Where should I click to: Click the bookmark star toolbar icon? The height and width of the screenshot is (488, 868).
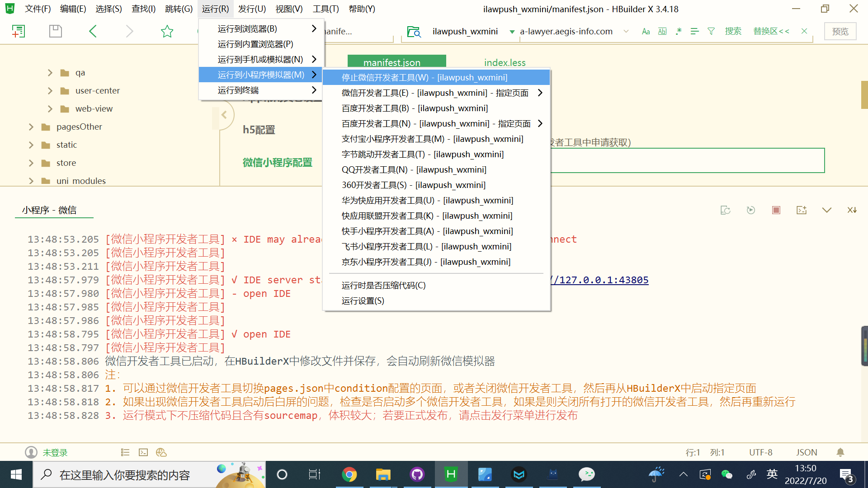167,31
